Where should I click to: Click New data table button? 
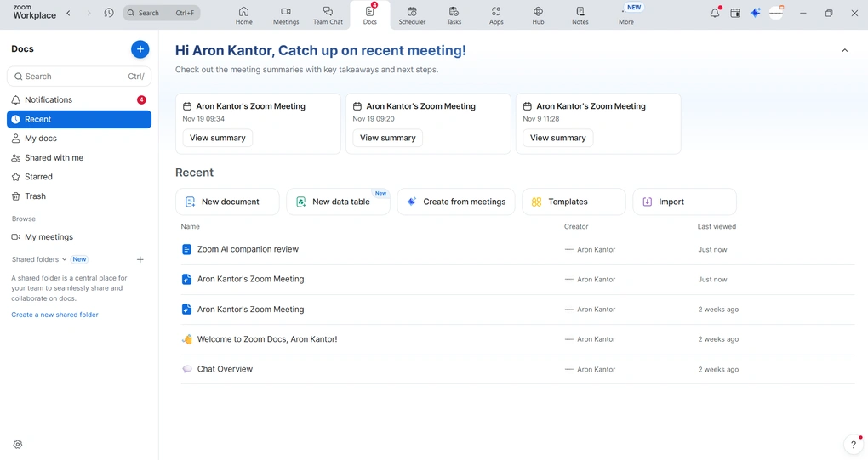click(x=338, y=202)
